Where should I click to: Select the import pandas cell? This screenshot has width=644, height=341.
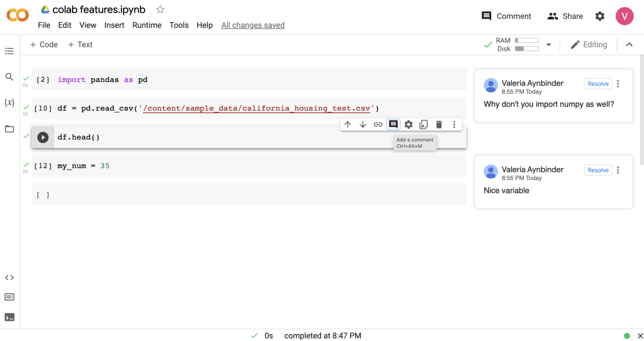point(249,80)
